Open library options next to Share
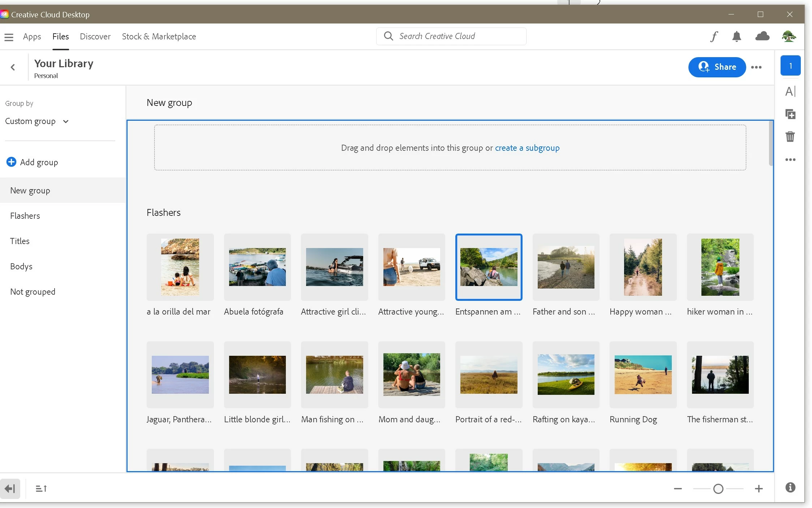This screenshot has height=508, width=812. 756,67
